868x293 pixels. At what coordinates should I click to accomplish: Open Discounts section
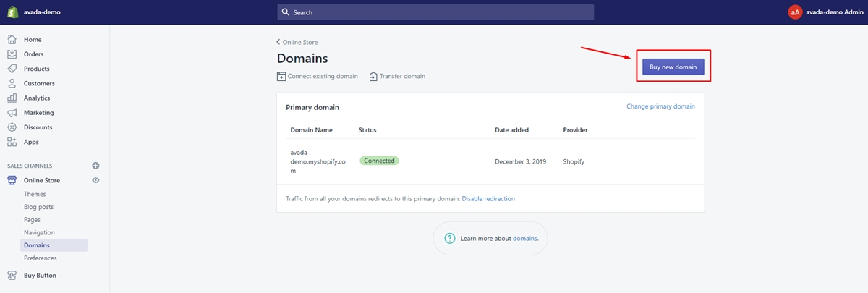(x=38, y=127)
